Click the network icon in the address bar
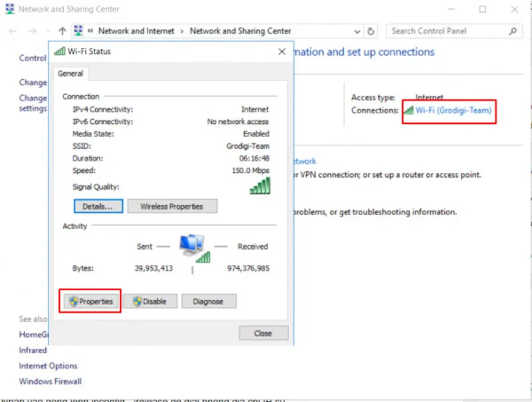The width and height of the screenshot is (532, 402). point(78,31)
